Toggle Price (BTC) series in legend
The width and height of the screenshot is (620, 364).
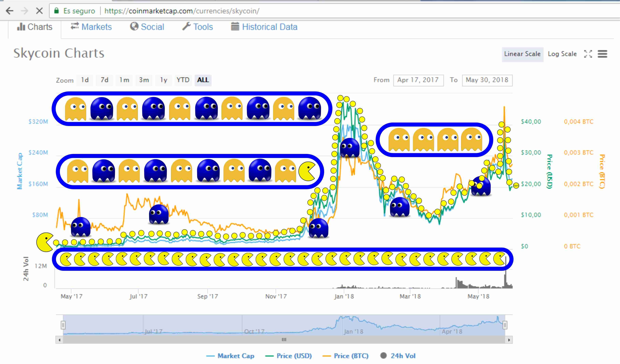pyautogui.click(x=346, y=356)
